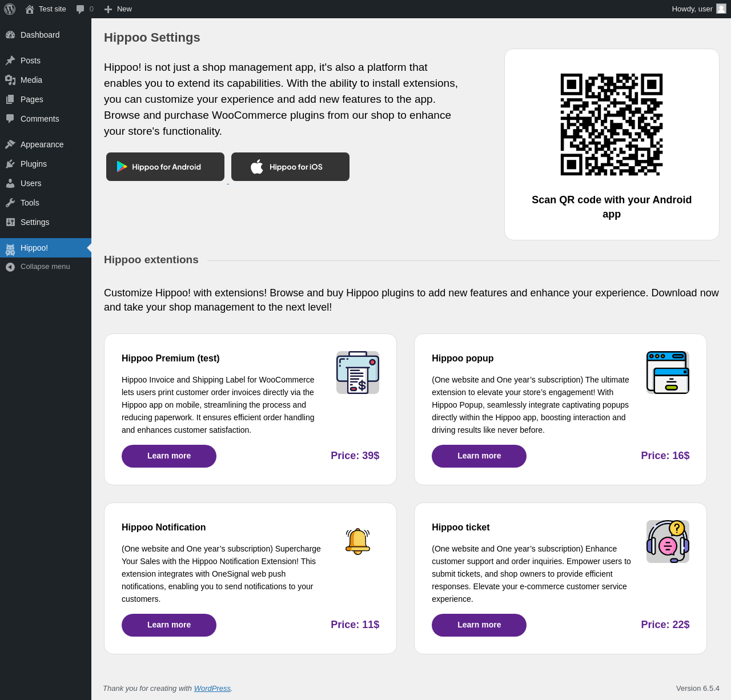Click the Hippoo Premium printer invoice icon

(x=358, y=372)
